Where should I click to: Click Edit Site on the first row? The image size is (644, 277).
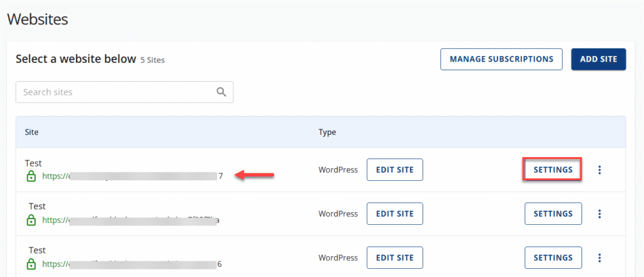394,170
